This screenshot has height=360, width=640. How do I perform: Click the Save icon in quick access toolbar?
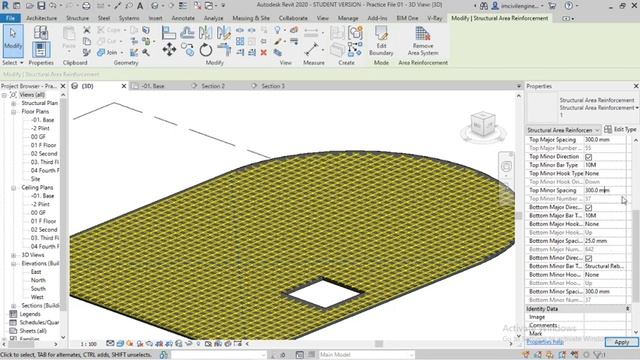(41, 6)
